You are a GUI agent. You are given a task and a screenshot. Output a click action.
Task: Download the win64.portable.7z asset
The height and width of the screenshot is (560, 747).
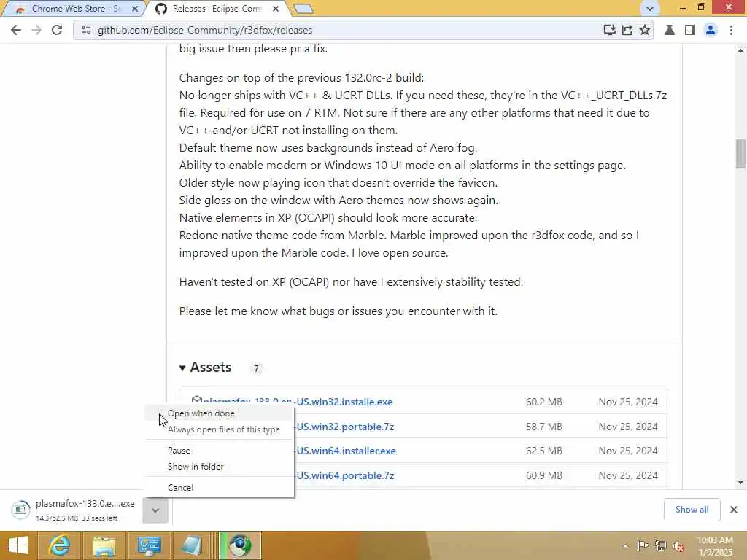[x=345, y=475]
